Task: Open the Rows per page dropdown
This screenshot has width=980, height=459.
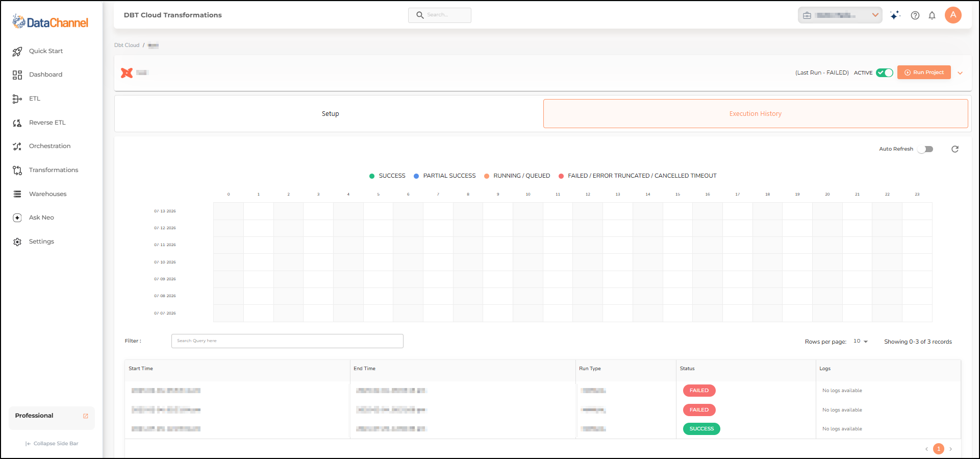Action: (x=861, y=342)
